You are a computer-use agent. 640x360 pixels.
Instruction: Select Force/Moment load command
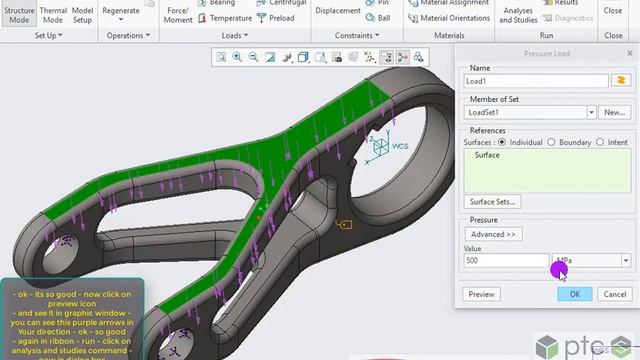pos(178,15)
